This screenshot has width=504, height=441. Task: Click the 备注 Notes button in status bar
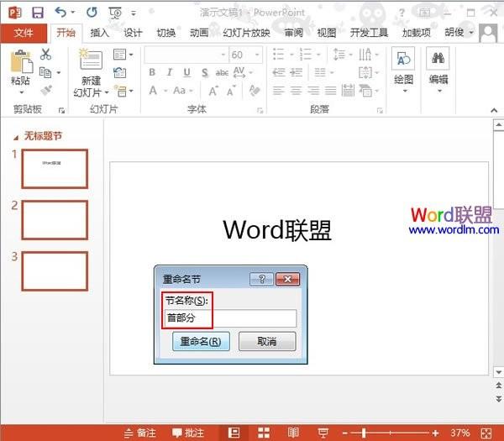140,433
